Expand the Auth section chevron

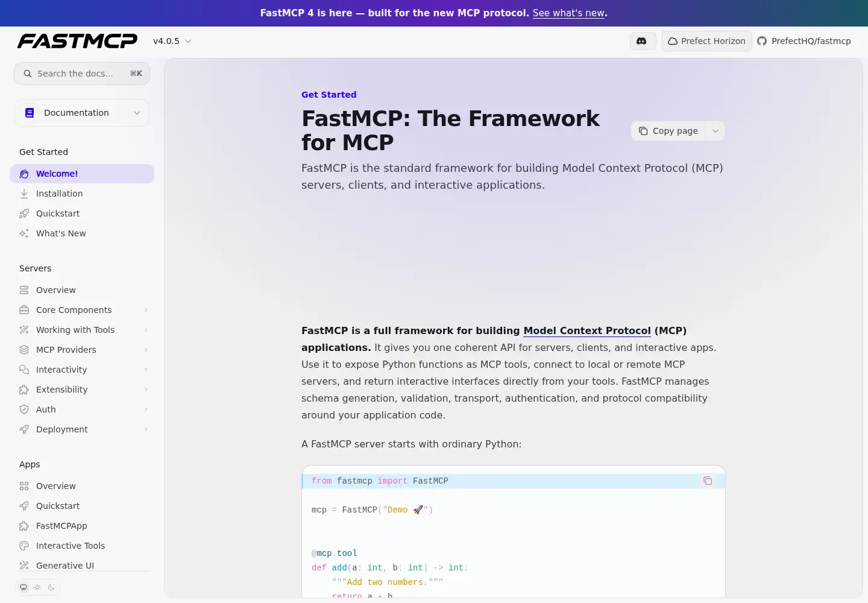click(146, 409)
